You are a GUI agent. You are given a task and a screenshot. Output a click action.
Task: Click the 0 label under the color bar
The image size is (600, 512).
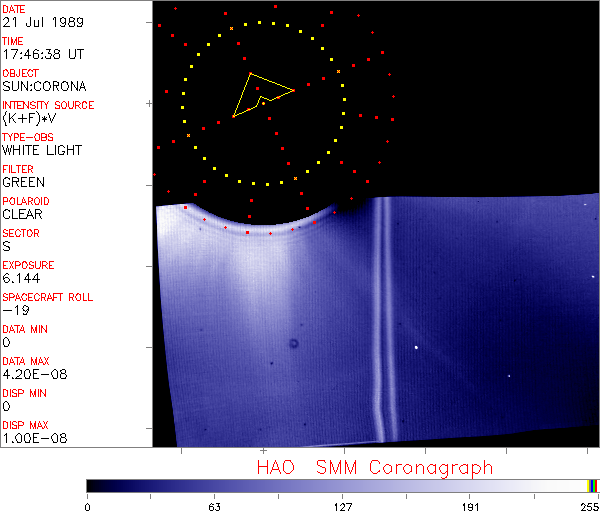coord(88,507)
